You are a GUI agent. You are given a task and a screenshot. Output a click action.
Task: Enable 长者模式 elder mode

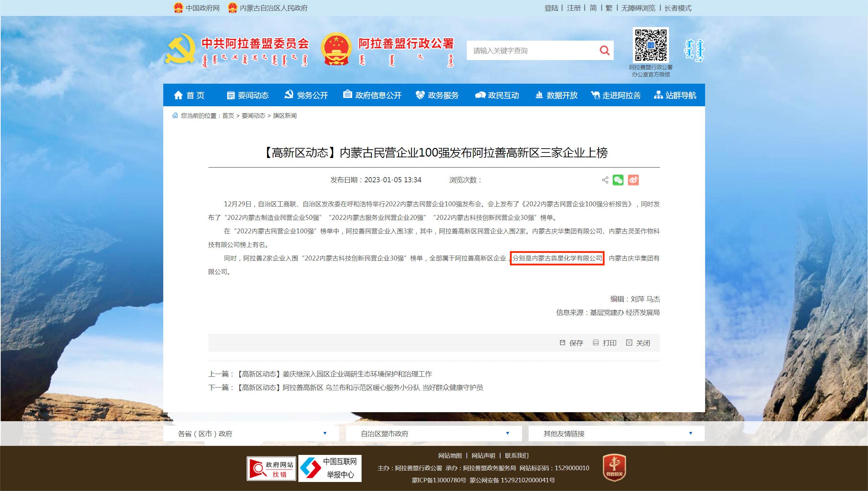[x=678, y=8]
